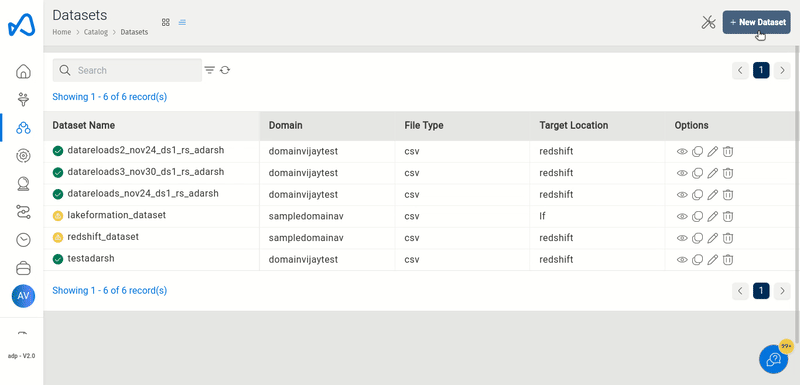Screen dimensions: 800x385
Task: Go to previous page in top pagination
Action: pyautogui.click(x=740, y=70)
